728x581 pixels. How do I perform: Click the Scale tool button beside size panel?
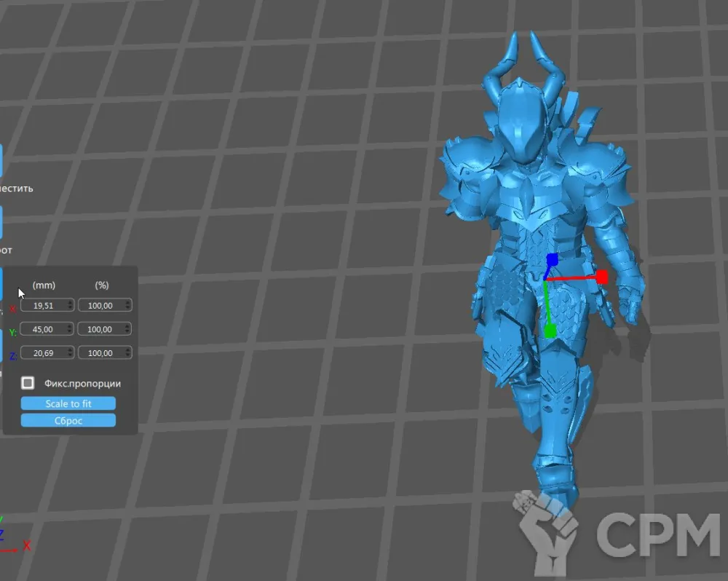(x=1, y=284)
